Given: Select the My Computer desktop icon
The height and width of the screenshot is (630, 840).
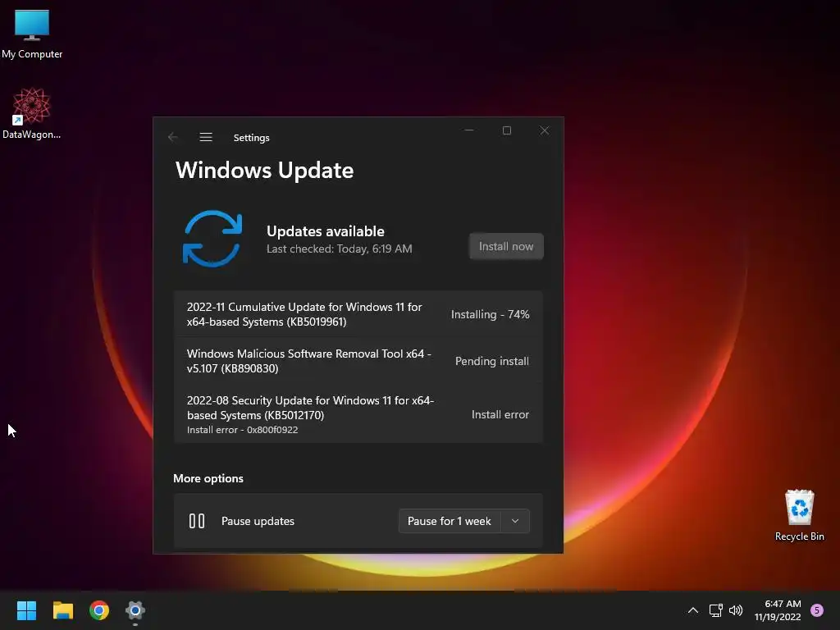Looking at the screenshot, I should (32, 34).
